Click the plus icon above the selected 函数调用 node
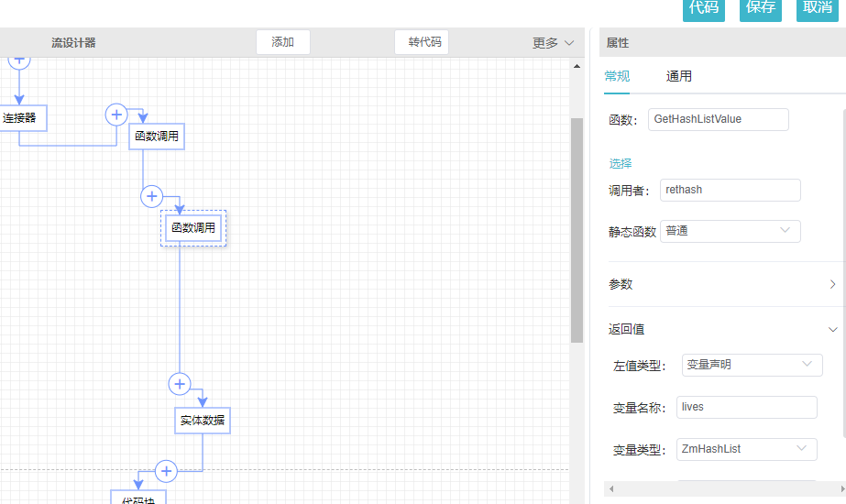846x504 pixels. [151, 196]
